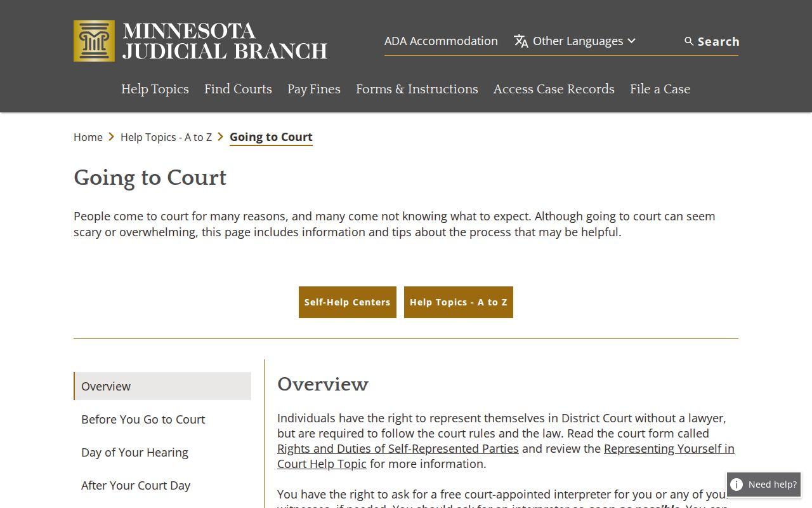Click the Help Topics - A to Z button

pos(459,302)
